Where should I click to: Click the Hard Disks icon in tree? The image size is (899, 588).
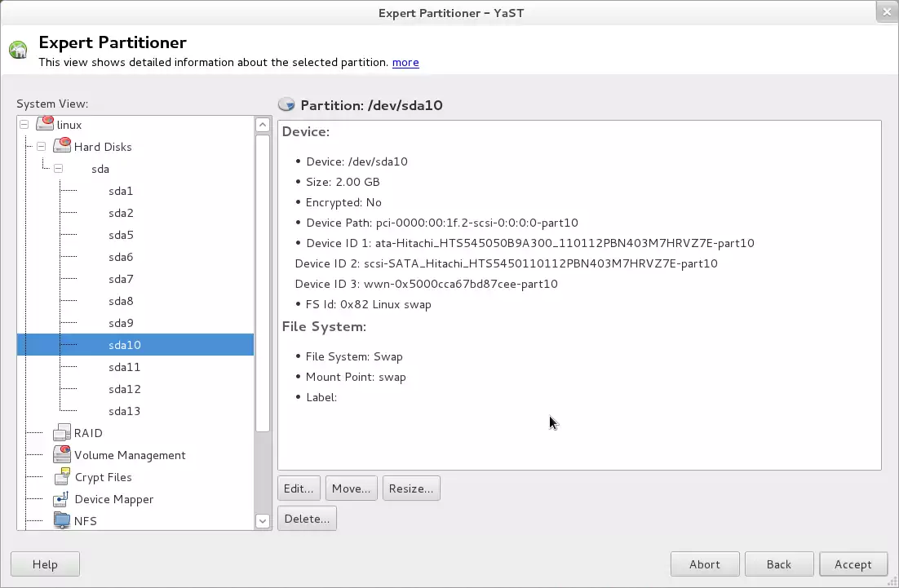click(62, 146)
